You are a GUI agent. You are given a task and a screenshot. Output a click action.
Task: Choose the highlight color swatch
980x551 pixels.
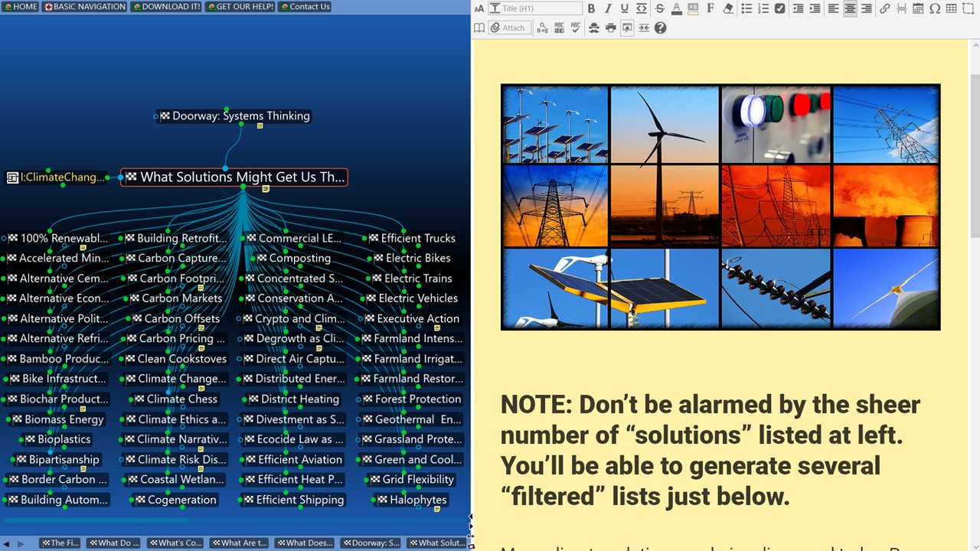(693, 9)
